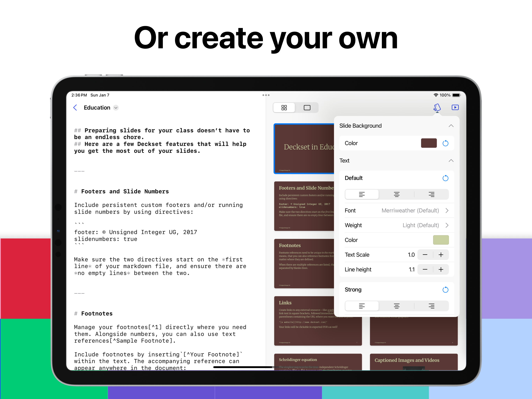Open the Default text color swatch
This screenshot has width=532, height=399.
pos(441,240)
